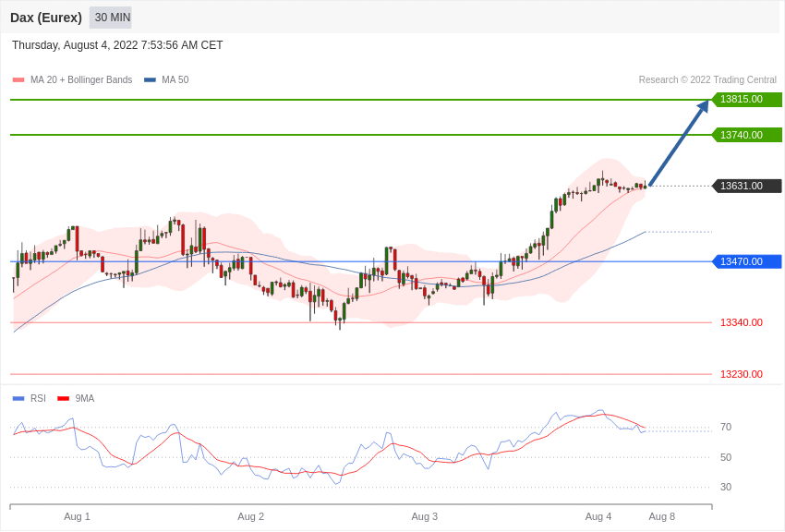Click the blue RSI legend swatch
785x532 pixels.
pyautogui.click(x=18, y=399)
